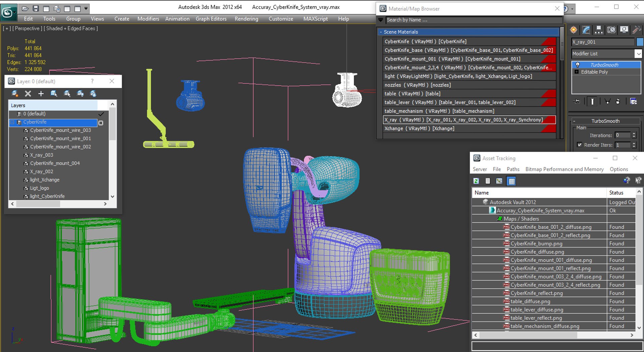Click the X_ray_001 object name field
Viewport: 644px width, 352px height.
(603, 42)
